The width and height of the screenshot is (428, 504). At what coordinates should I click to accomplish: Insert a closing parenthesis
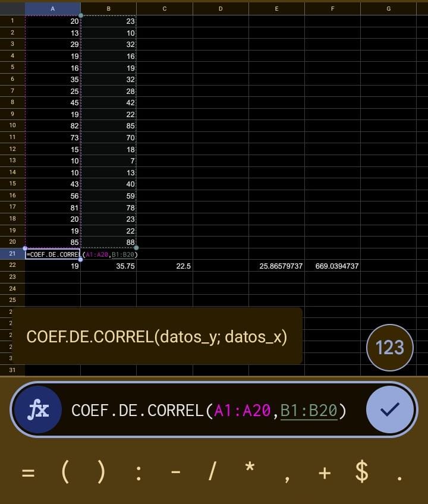(x=102, y=473)
